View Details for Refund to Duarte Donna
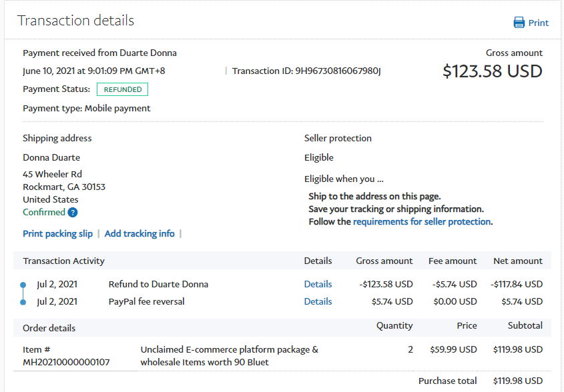 pyautogui.click(x=318, y=284)
